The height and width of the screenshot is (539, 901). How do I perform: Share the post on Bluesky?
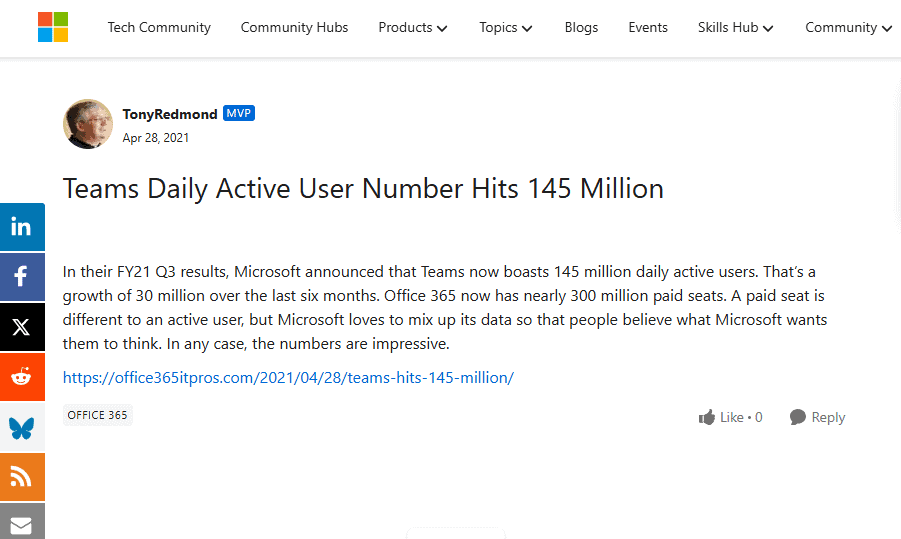pos(22,427)
